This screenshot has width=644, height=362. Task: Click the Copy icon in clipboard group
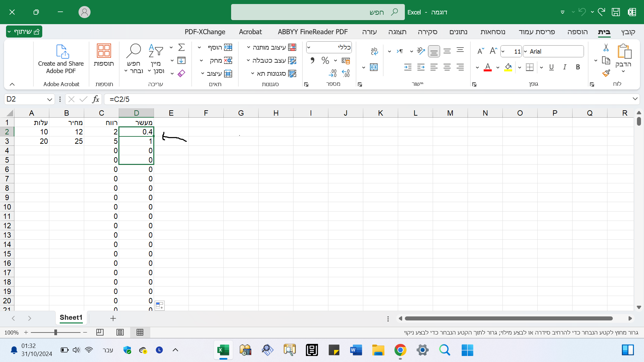606,60
